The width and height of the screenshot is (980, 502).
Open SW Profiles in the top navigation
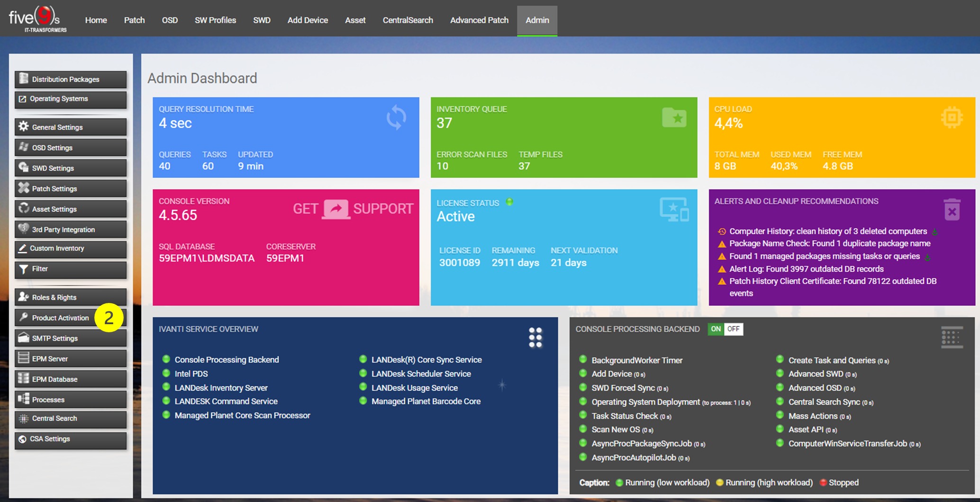(x=215, y=20)
